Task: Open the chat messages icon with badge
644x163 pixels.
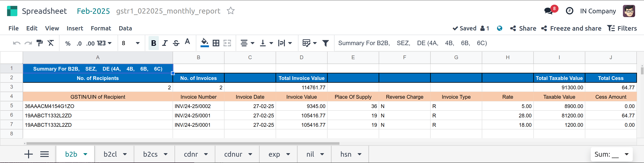Action: pos(548,11)
